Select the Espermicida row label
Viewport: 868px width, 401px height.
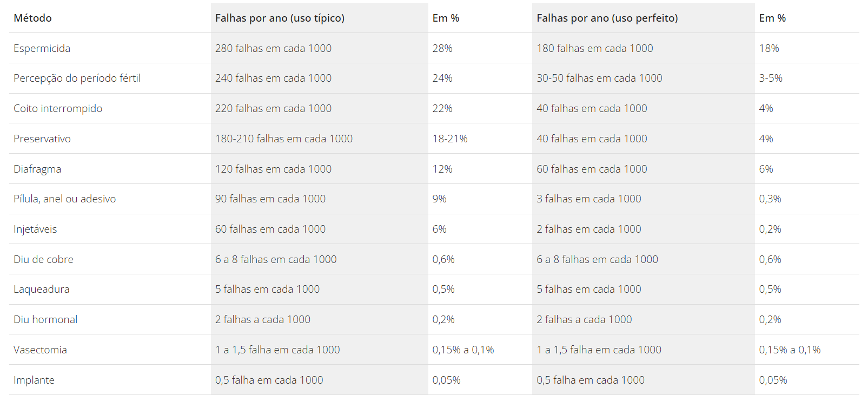tap(42, 48)
